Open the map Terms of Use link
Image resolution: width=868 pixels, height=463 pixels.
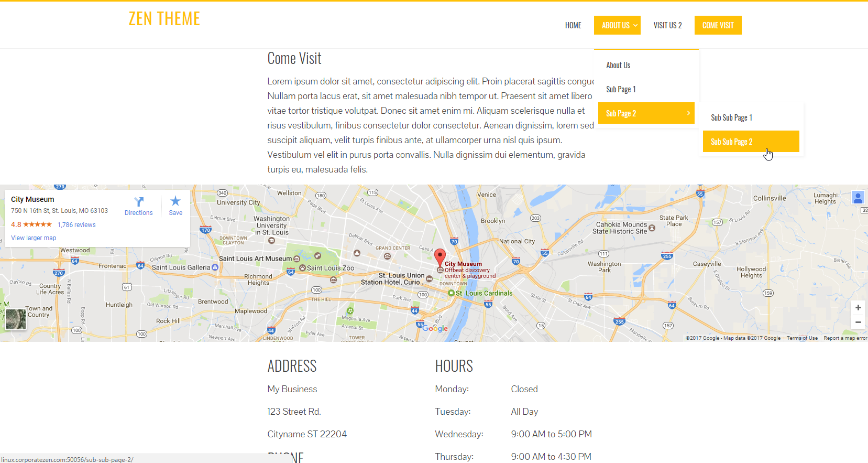coord(802,338)
